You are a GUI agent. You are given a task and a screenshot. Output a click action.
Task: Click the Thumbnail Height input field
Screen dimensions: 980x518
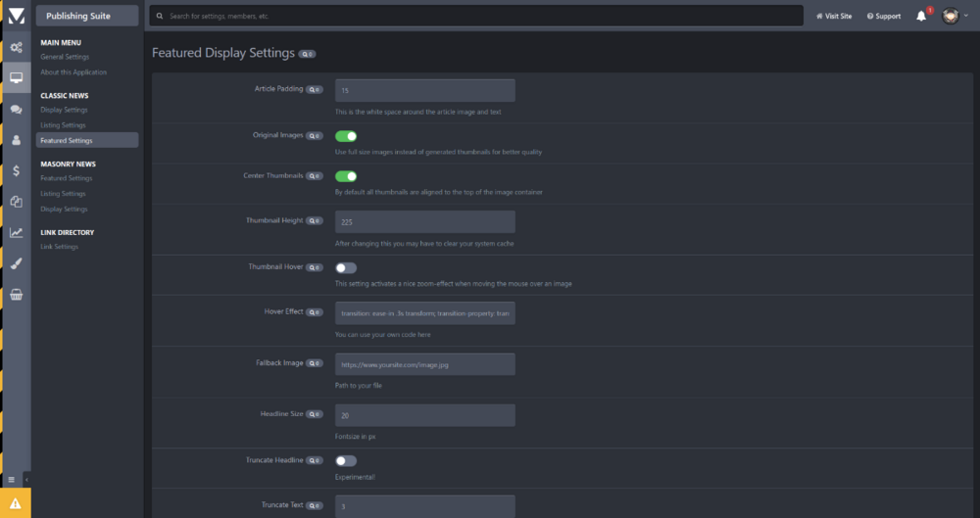(x=425, y=222)
